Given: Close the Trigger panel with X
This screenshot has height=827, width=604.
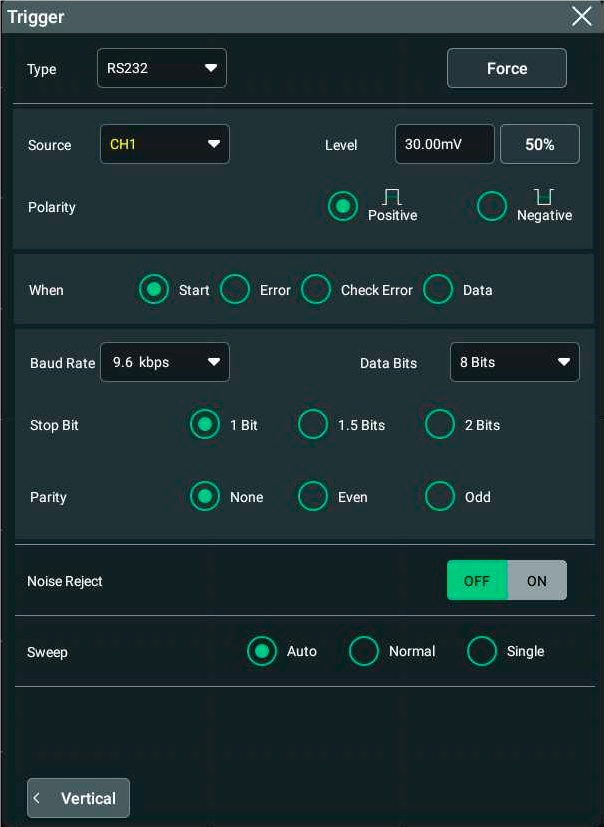Looking at the screenshot, I should pos(581,16).
